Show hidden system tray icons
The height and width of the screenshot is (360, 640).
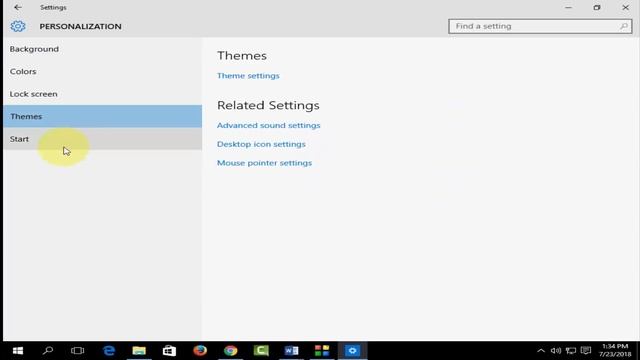pos(541,351)
